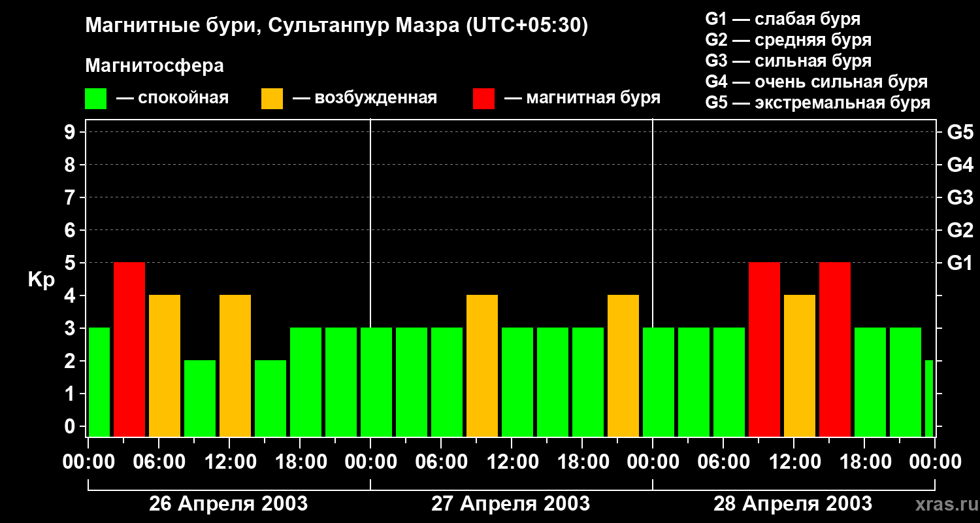This screenshot has height=523, width=980.
Task: Select the 'G5 — экстремальная буря' legend line
Action: [817, 103]
